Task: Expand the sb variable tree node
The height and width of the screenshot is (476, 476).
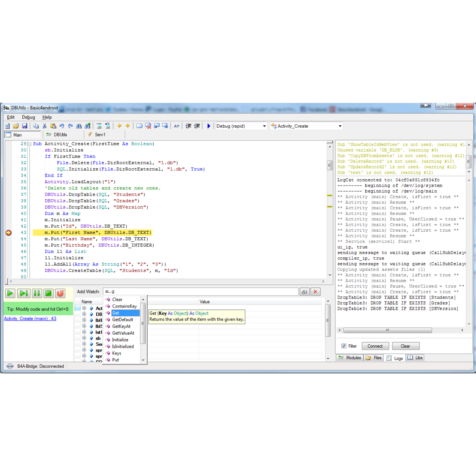Action: [x=84, y=338]
